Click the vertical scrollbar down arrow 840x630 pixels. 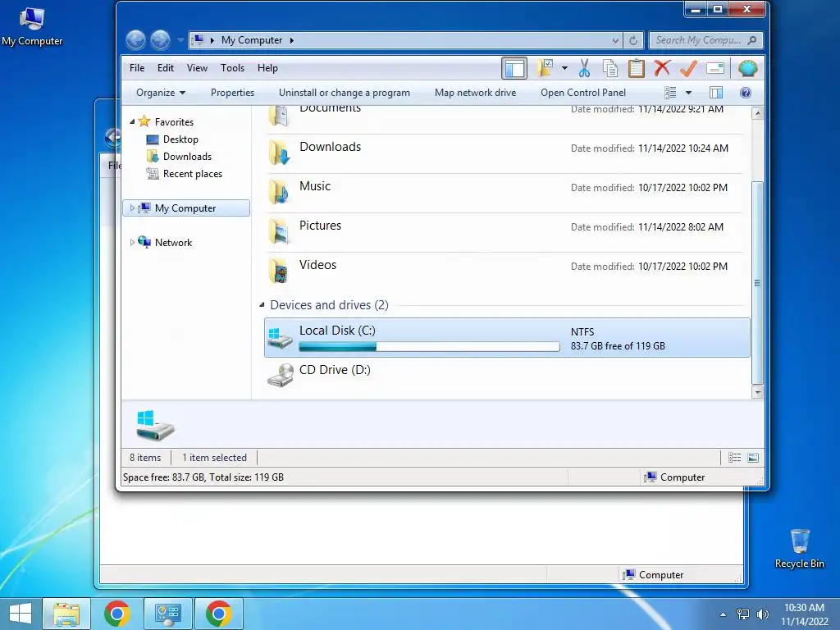(757, 392)
